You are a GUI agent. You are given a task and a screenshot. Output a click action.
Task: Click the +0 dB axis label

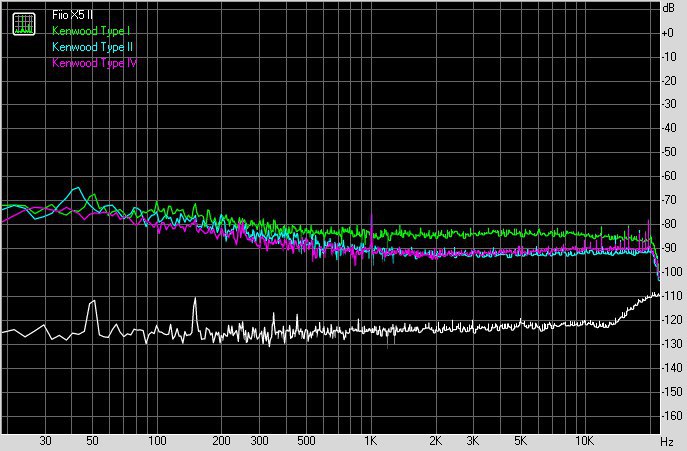(x=668, y=33)
